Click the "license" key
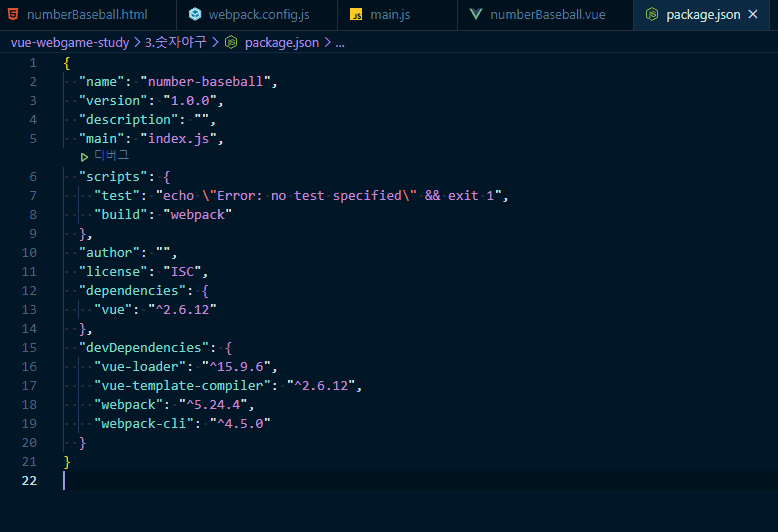 [x=113, y=272]
